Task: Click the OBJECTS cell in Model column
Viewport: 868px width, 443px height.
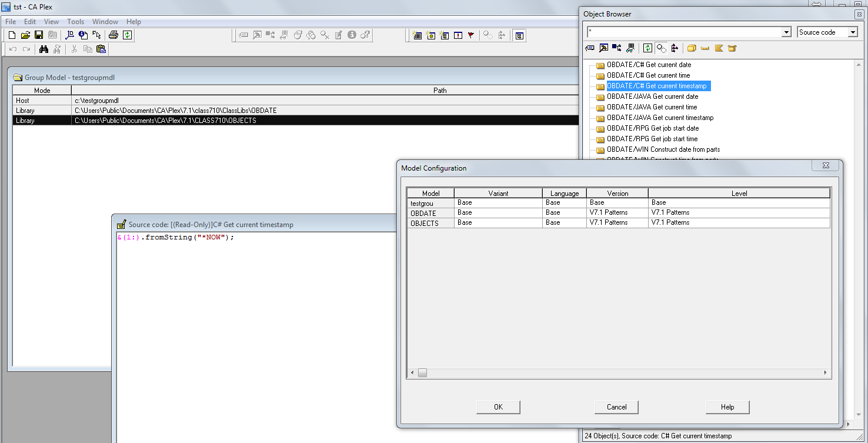Action: (x=430, y=223)
